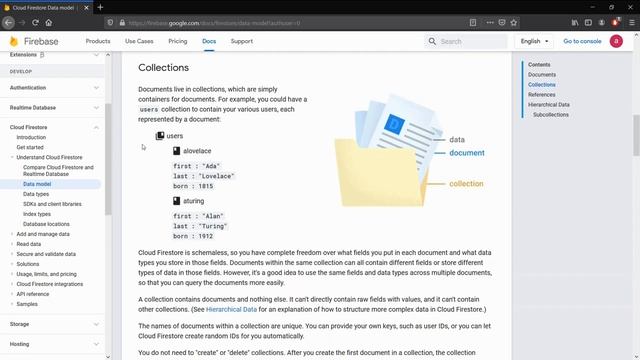Click the Pocket save icon

click(502, 23)
